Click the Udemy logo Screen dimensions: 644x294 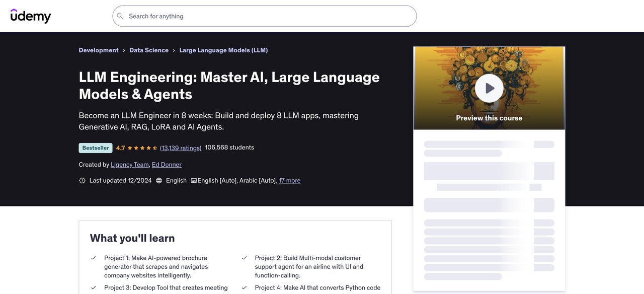(x=31, y=16)
